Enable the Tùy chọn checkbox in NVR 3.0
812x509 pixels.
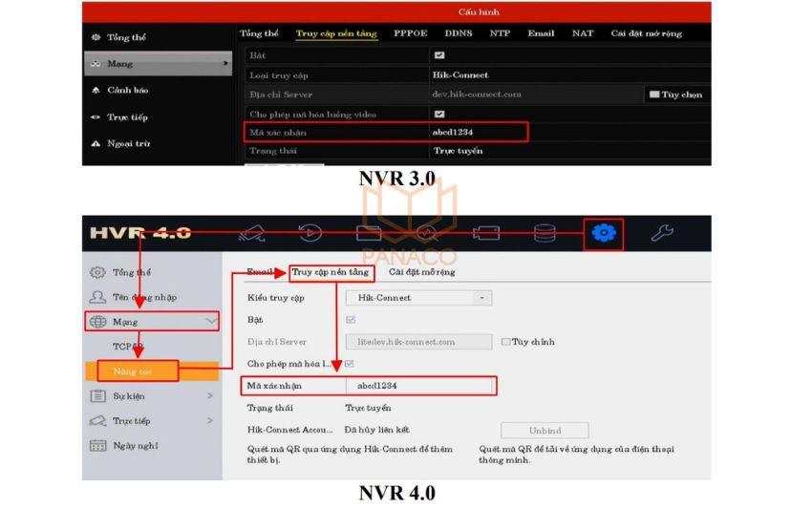654,95
